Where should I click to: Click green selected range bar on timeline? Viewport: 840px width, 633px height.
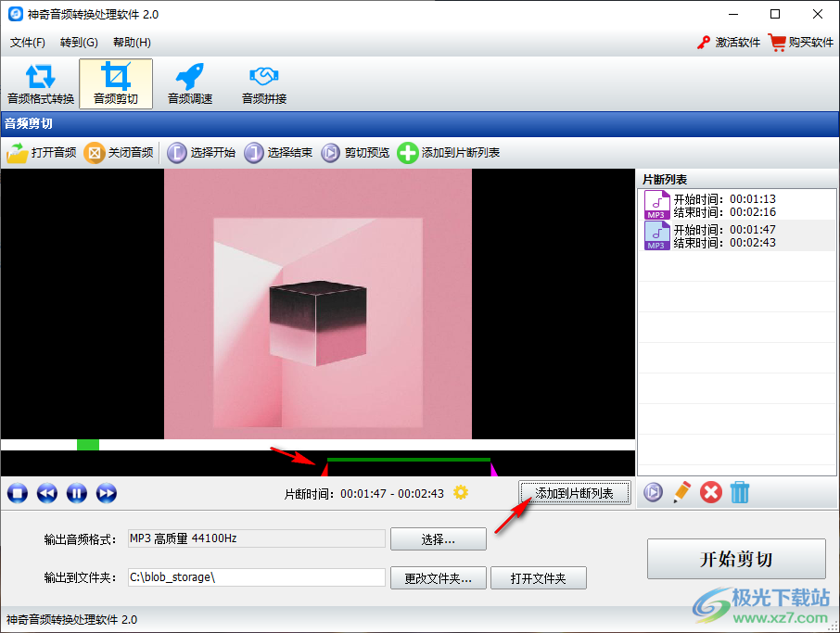409,460
